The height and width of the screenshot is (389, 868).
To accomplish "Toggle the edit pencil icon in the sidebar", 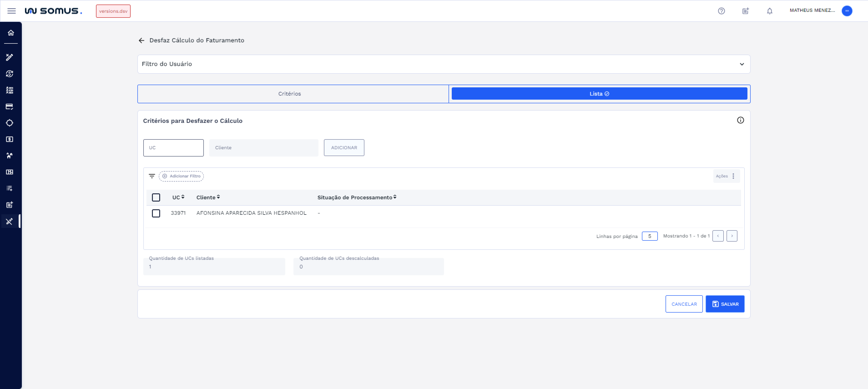I will (x=9, y=57).
